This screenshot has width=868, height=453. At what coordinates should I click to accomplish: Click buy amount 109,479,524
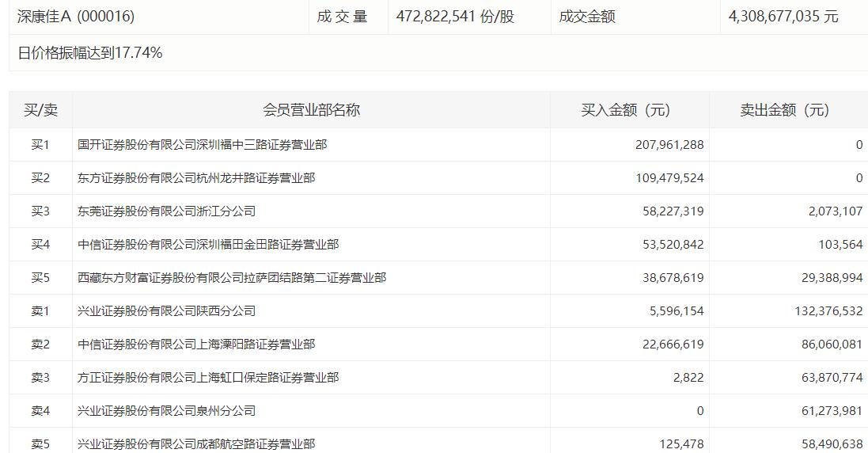[x=669, y=178]
